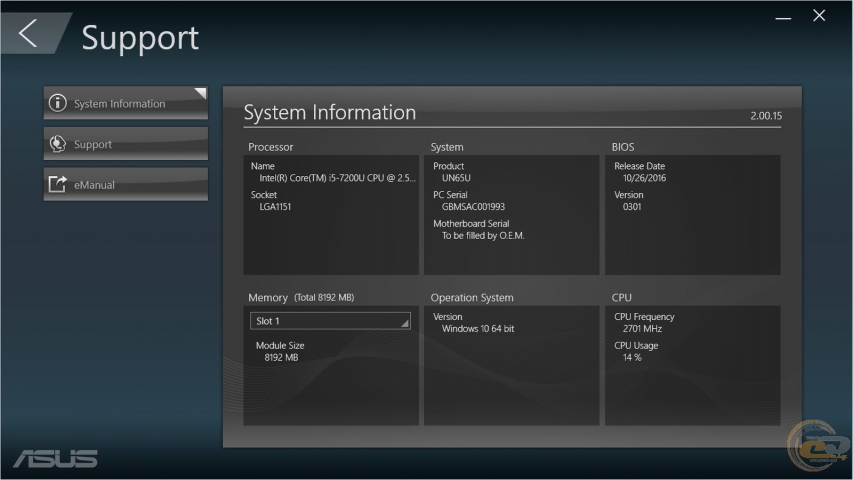Click the CPU section header
This screenshot has height=480, width=853.
tap(622, 298)
